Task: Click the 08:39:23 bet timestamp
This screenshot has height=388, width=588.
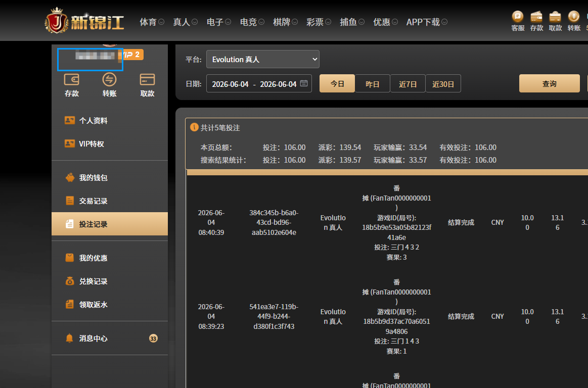Action: click(211, 326)
